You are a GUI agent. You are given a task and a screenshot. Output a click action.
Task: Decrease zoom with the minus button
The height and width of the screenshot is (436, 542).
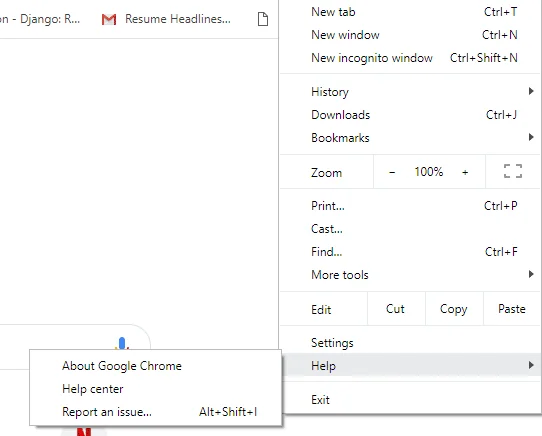[x=392, y=172]
